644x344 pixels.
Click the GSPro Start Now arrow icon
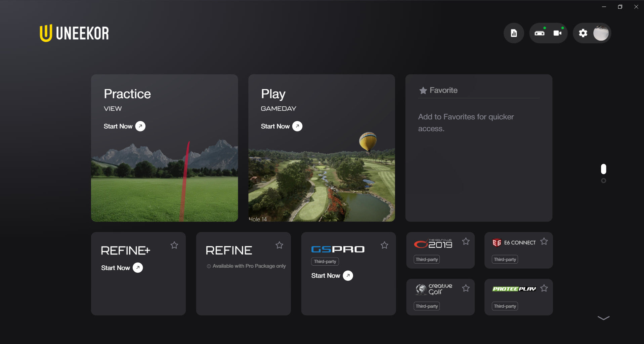point(348,275)
